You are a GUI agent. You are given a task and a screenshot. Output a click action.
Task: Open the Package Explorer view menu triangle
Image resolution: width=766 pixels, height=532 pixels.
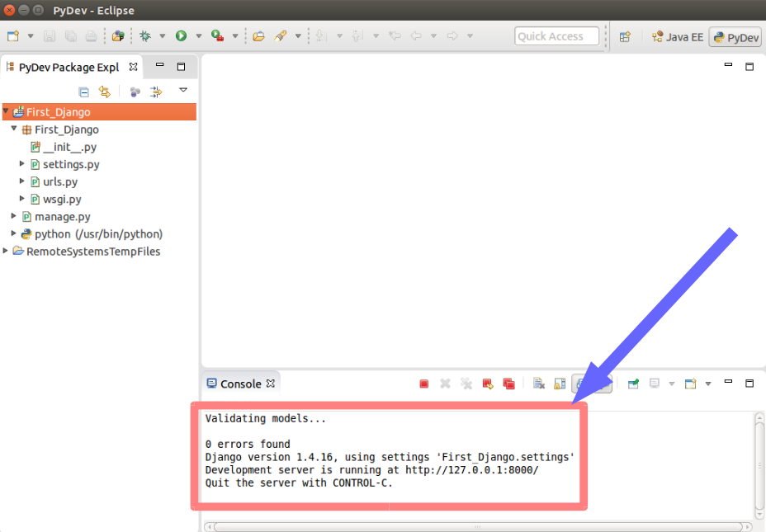(x=183, y=90)
